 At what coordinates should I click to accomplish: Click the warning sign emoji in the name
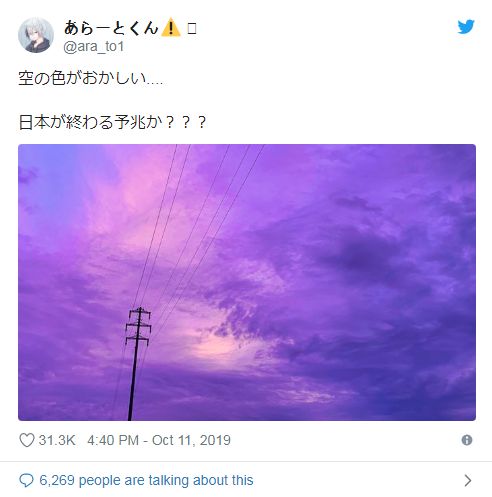pos(170,27)
